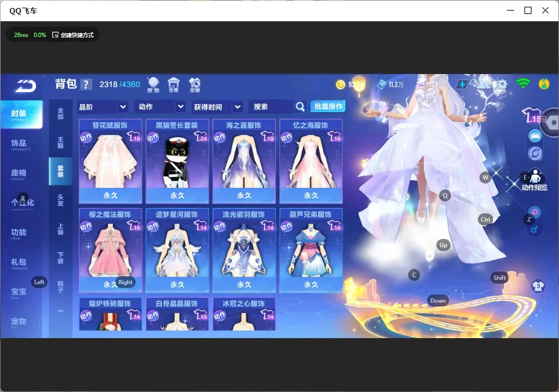Click the outfit shirt icon numbered 3
The height and width of the screenshot is (392, 559).
coord(538,286)
